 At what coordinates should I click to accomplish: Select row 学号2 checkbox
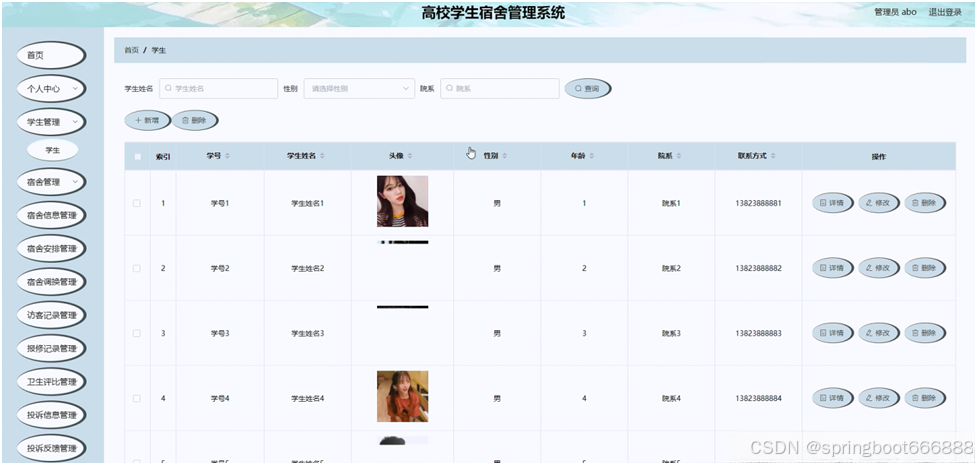click(137, 268)
